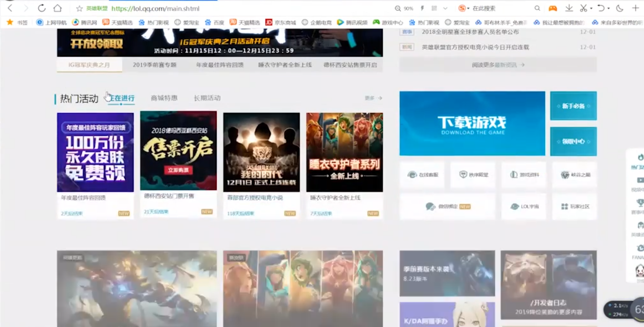Go back with the browser back arrow
Image resolution: width=644 pixels, height=327 pixels.
(x=10, y=8)
